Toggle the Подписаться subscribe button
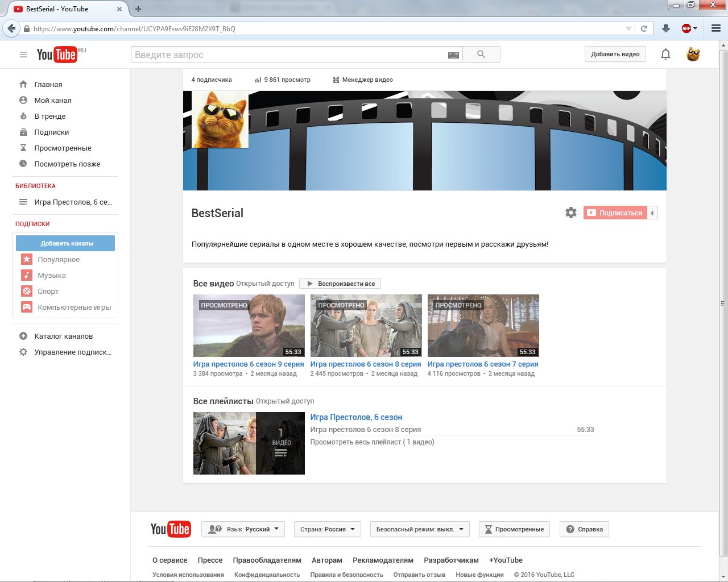The width and height of the screenshot is (728, 582). (x=615, y=213)
